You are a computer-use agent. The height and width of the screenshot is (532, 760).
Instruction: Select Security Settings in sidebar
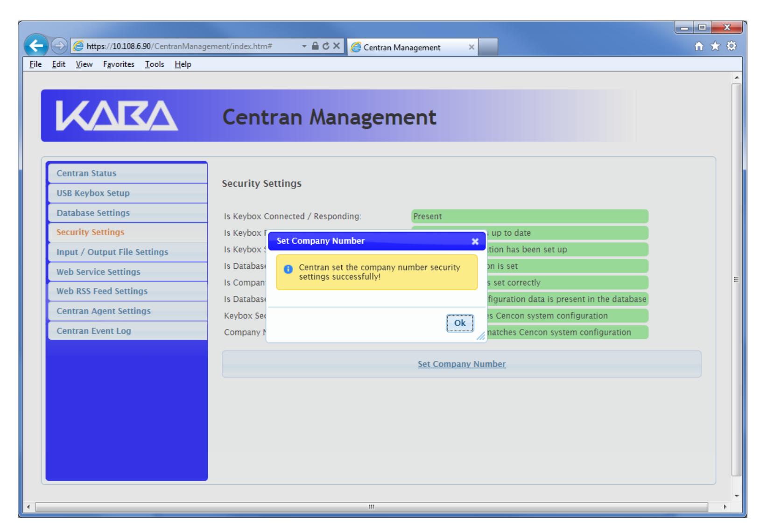click(x=127, y=232)
